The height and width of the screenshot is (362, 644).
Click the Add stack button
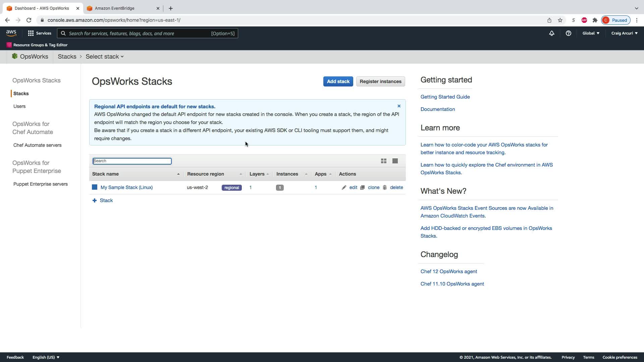pyautogui.click(x=338, y=81)
